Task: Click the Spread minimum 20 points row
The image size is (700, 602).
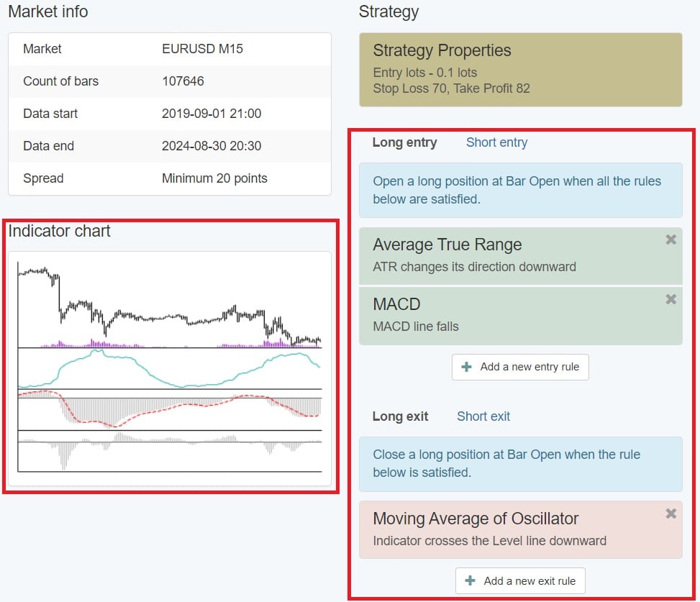Action: [x=169, y=178]
